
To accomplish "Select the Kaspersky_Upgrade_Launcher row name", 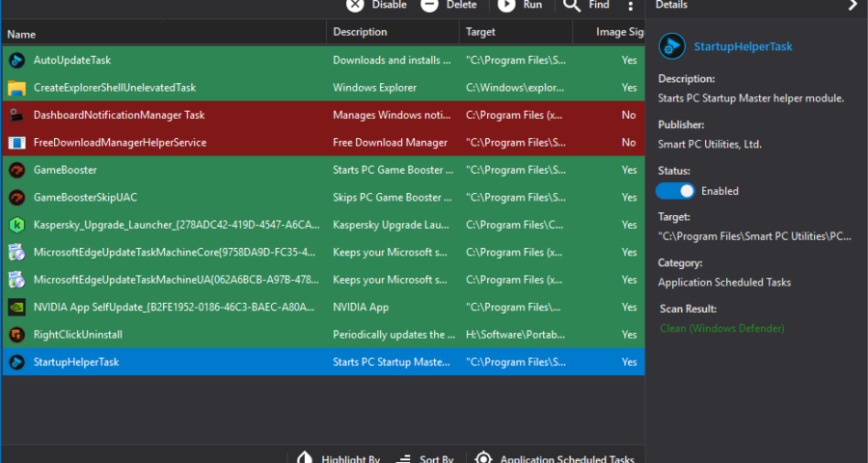I will click(x=176, y=225).
